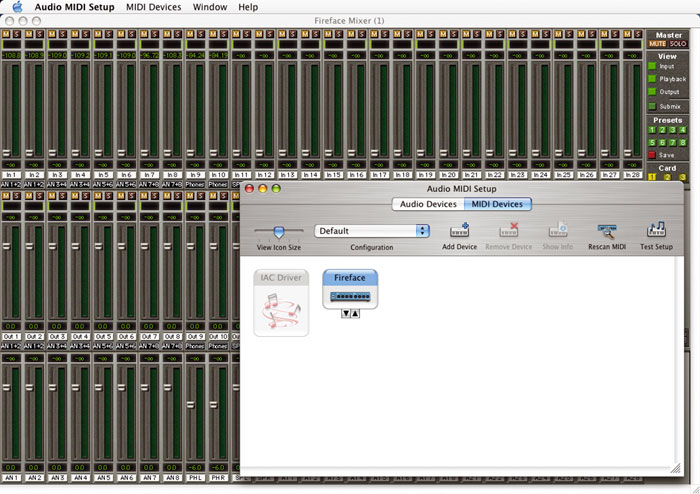Toggle the Submix view option

[x=651, y=105]
